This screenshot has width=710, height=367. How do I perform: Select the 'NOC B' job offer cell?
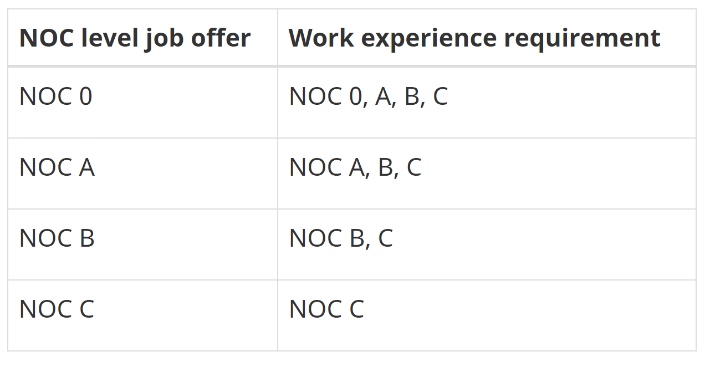pyautogui.click(x=142, y=244)
